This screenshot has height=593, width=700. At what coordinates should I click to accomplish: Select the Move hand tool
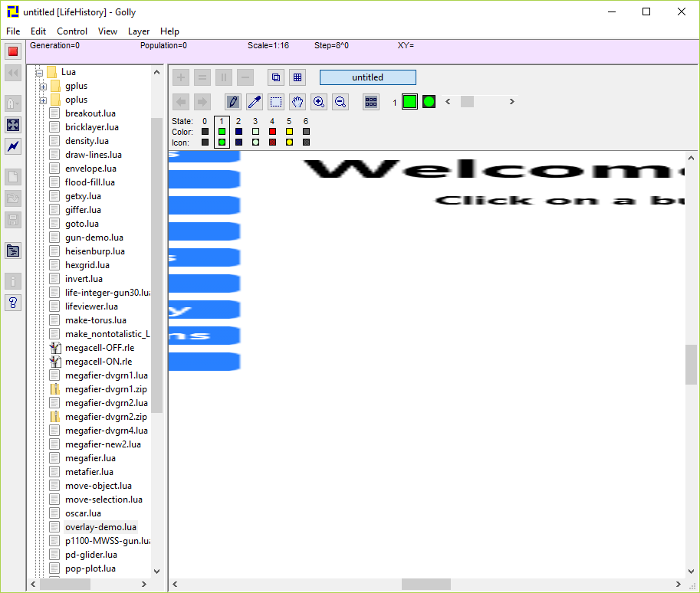[297, 102]
